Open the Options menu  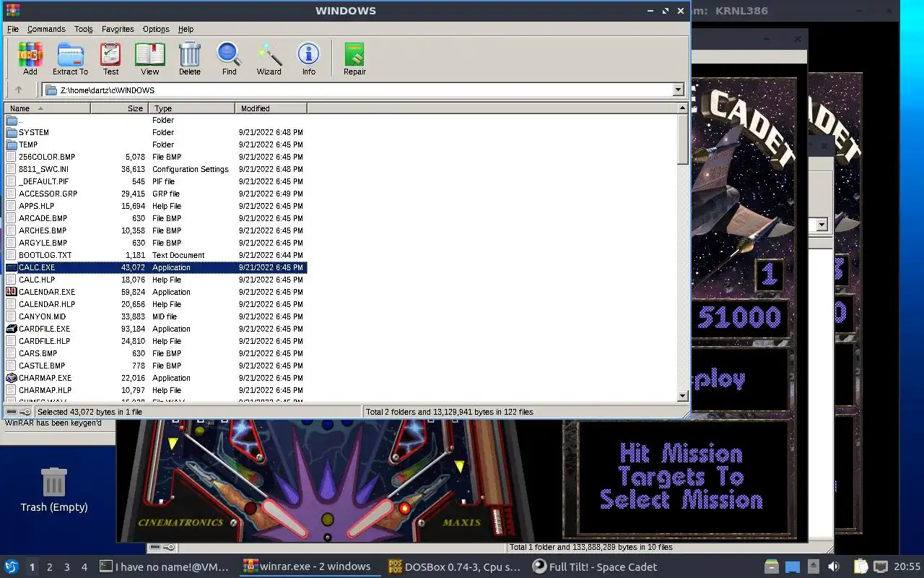(x=156, y=29)
